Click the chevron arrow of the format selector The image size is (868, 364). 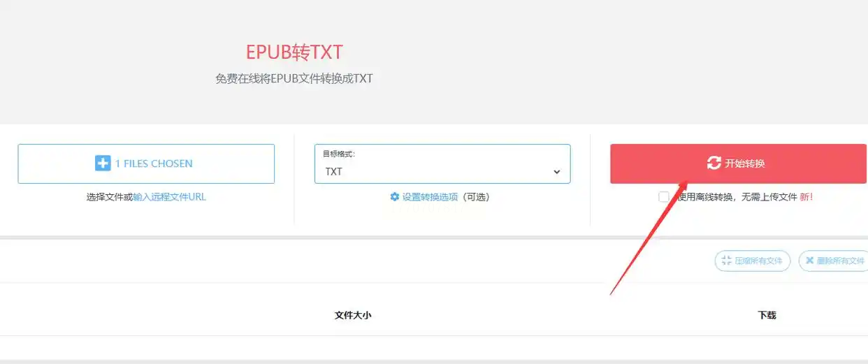point(557,172)
